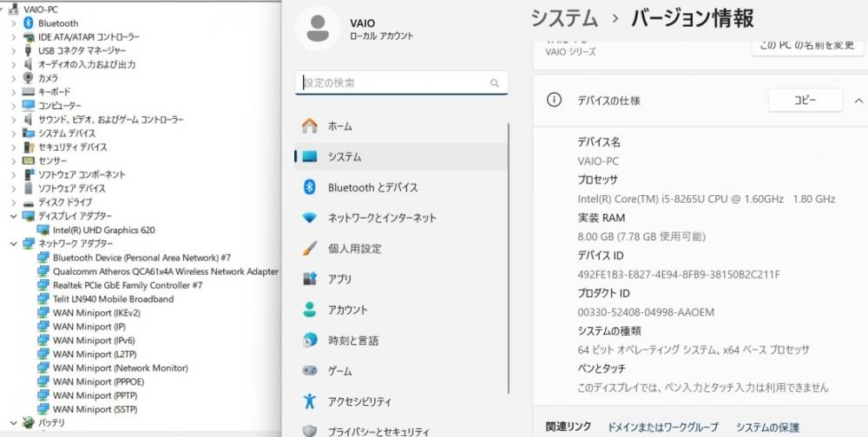The image size is (868, 437).
Task: Expand the ソフトウェア デバイス node
Action: click(13, 188)
